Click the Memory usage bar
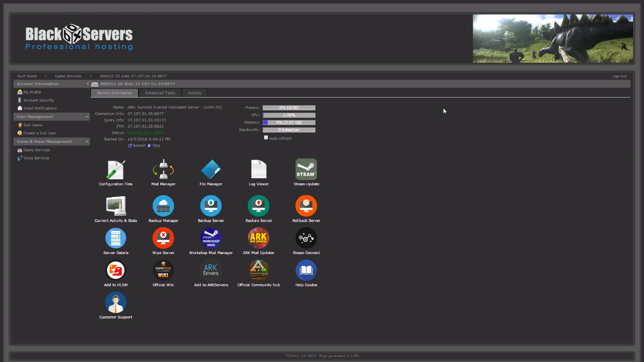This screenshot has width=644, height=362. tap(289, 123)
